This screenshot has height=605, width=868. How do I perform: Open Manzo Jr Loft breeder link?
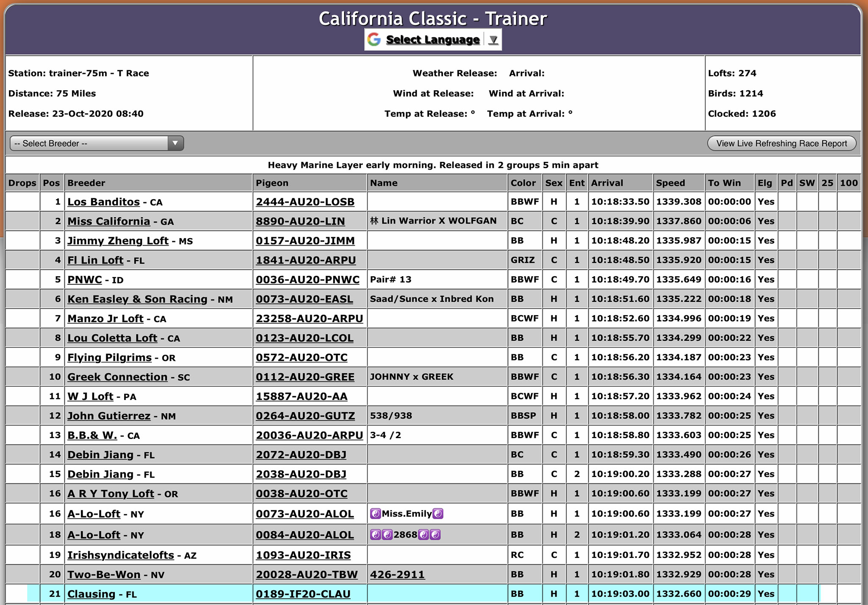[105, 319]
